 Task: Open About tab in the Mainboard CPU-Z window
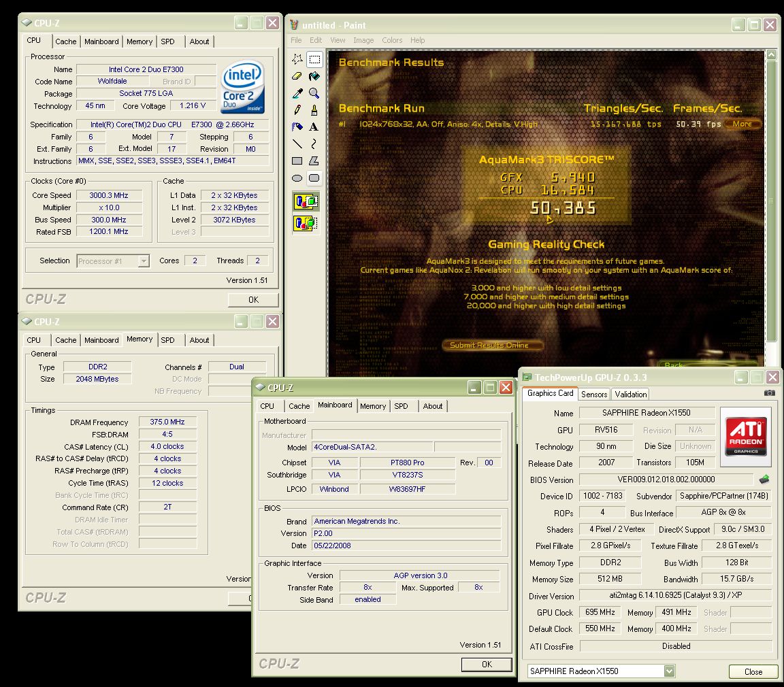coord(433,406)
